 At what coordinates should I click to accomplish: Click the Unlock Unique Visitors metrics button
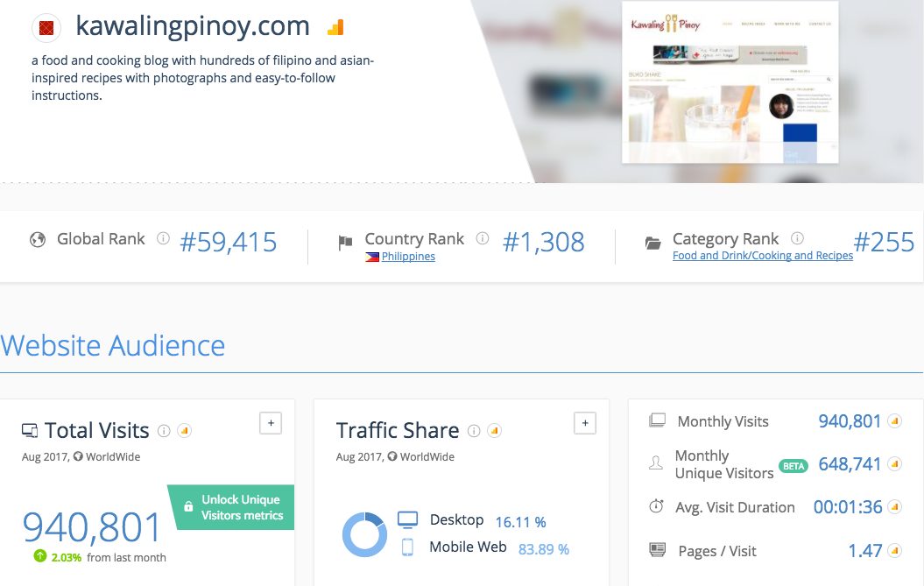coord(232,507)
